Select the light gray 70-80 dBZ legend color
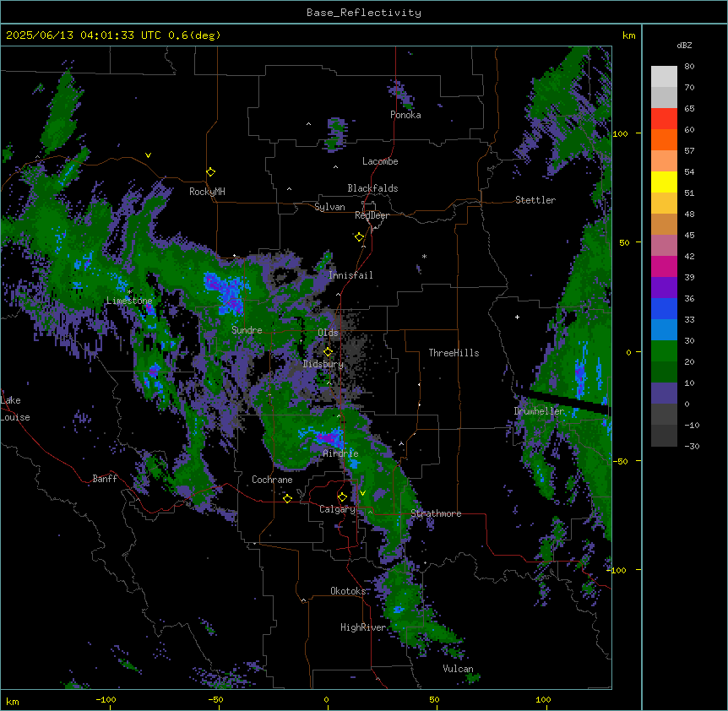Screen dimensions: 728x711 (664, 77)
